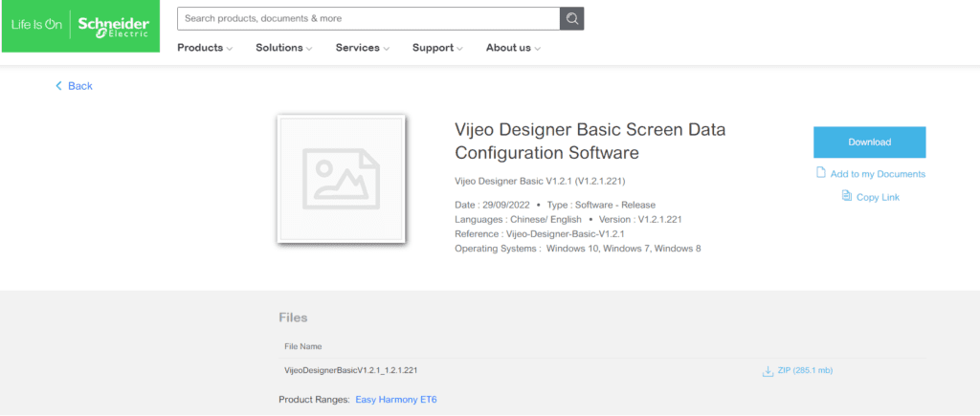This screenshot has width=980, height=416.
Task: Click the Back link text
Action: pos(80,86)
